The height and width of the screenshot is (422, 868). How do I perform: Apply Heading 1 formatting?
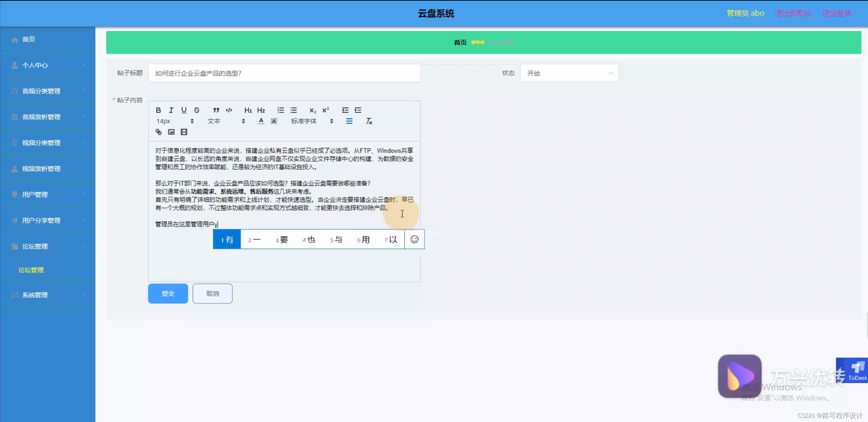(247, 110)
